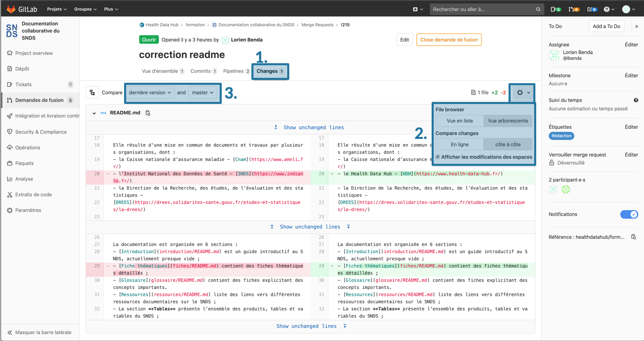
Task: Switch to the Commits tab
Action: click(204, 71)
